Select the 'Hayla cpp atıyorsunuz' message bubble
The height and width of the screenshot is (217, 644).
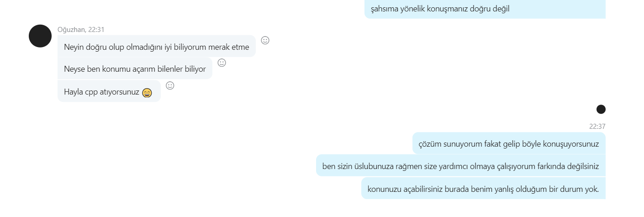tap(109, 91)
